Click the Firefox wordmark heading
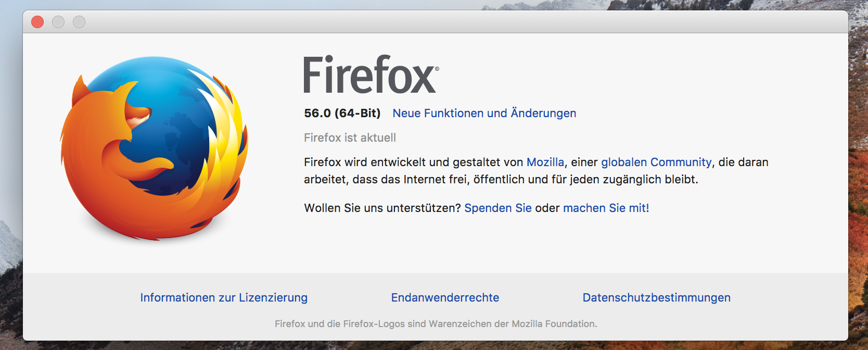The height and width of the screenshot is (350, 868). click(371, 75)
